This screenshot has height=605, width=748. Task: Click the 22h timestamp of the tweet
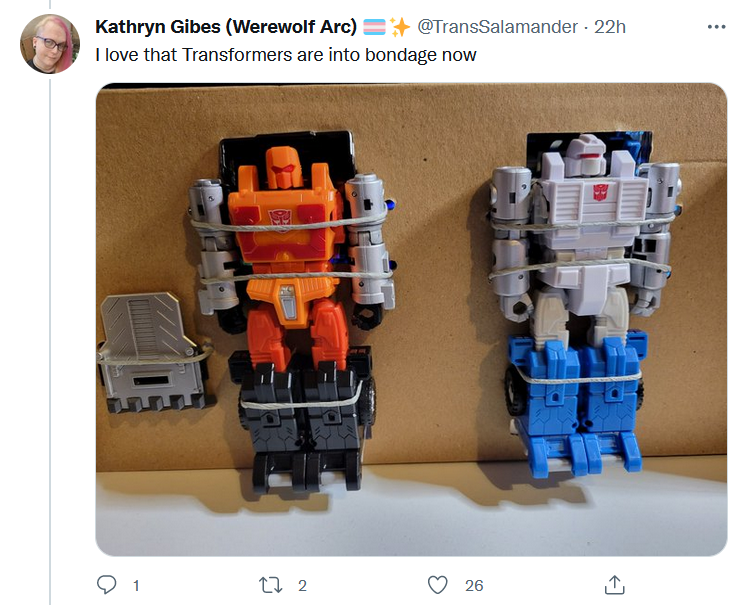[610, 27]
